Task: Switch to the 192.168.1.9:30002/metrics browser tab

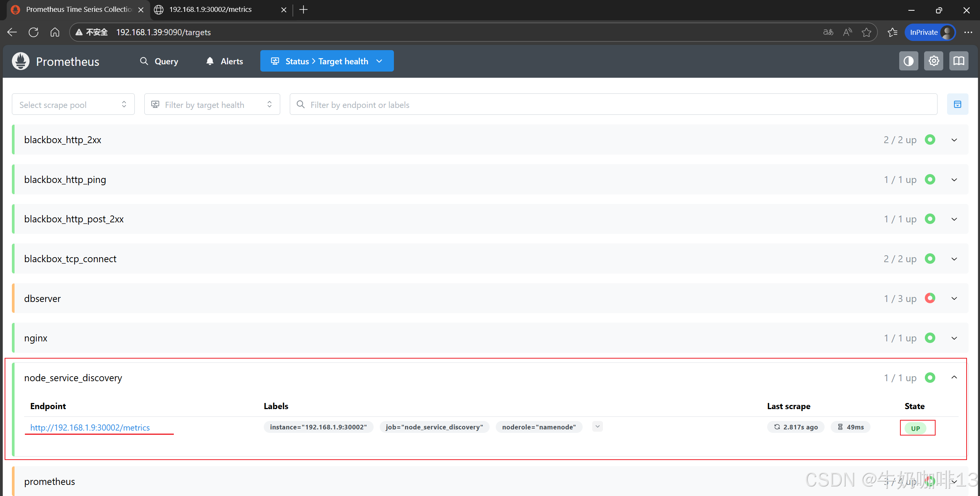Action: (x=211, y=10)
